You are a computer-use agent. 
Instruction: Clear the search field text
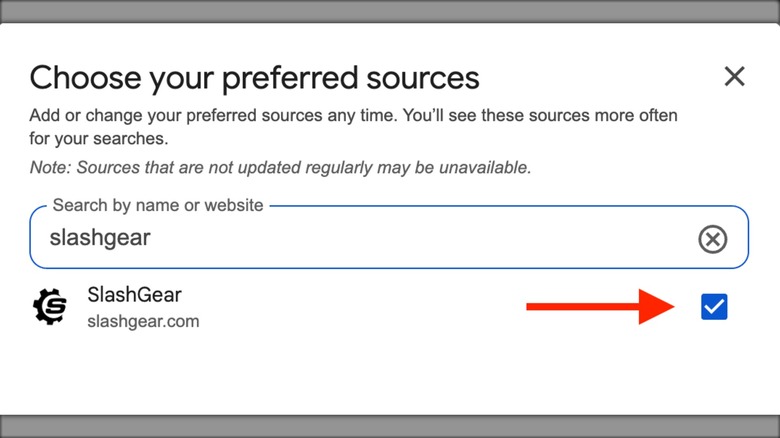712,239
